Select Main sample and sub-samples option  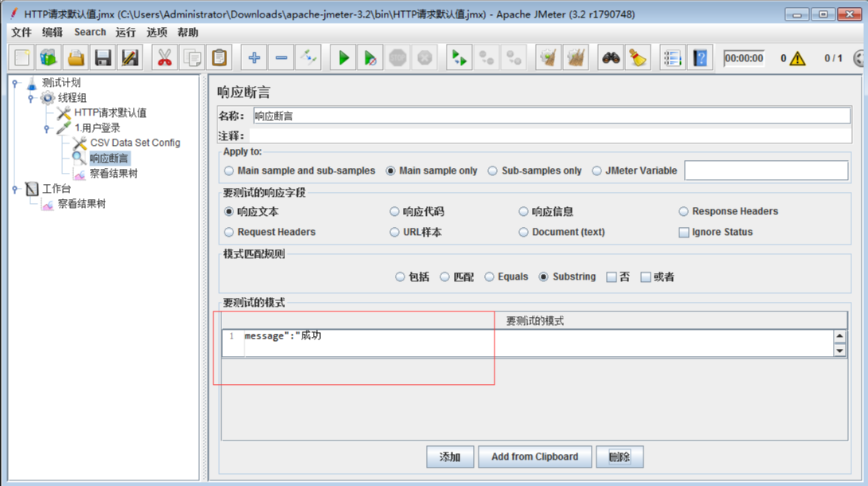tap(229, 170)
